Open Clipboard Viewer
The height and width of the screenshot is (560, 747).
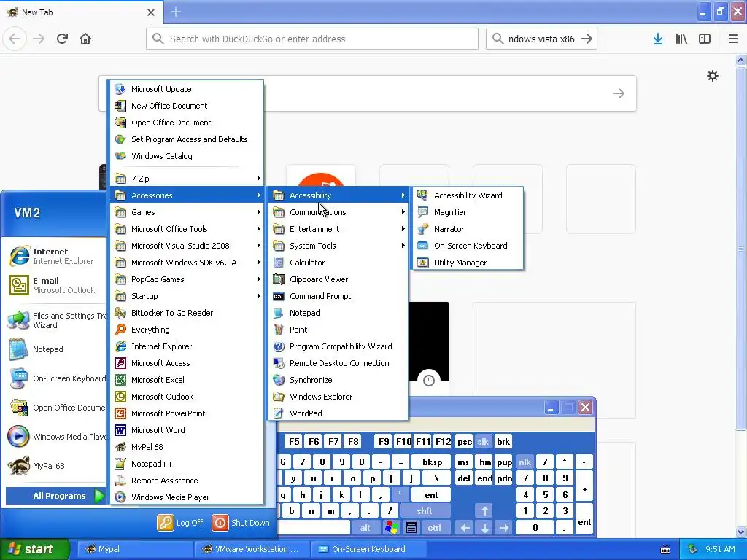click(x=338, y=279)
